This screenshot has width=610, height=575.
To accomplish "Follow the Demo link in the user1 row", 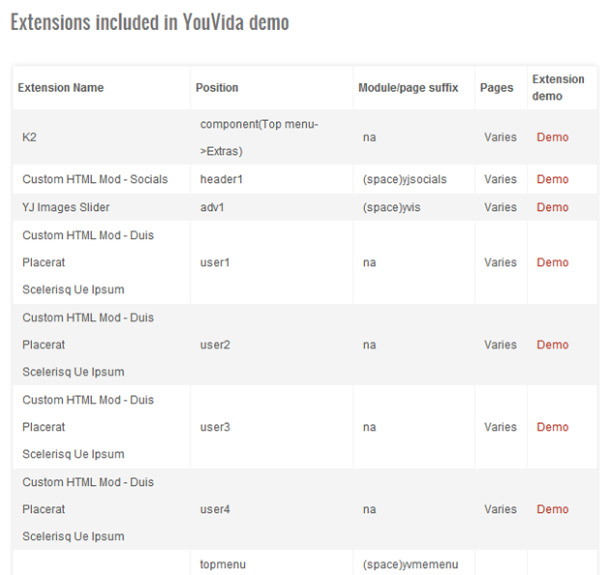I will (x=552, y=262).
